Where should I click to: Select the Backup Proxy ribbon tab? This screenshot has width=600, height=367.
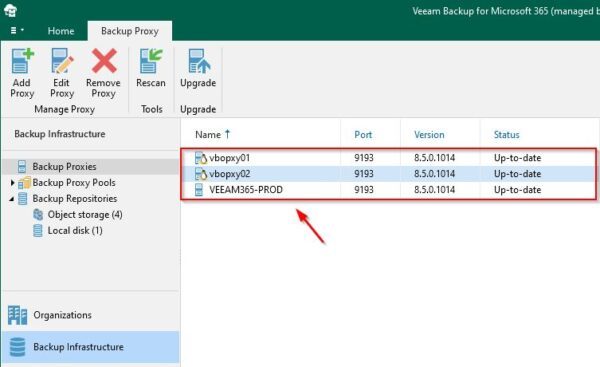(x=130, y=31)
